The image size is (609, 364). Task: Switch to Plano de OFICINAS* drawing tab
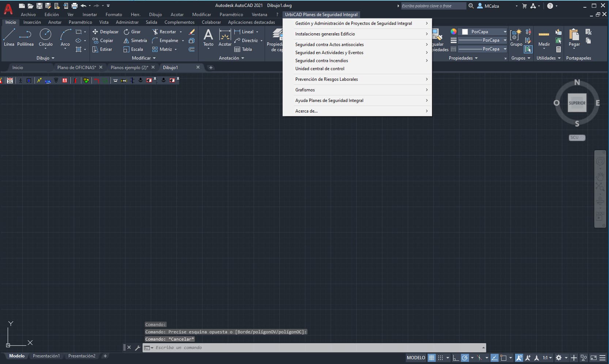click(76, 68)
